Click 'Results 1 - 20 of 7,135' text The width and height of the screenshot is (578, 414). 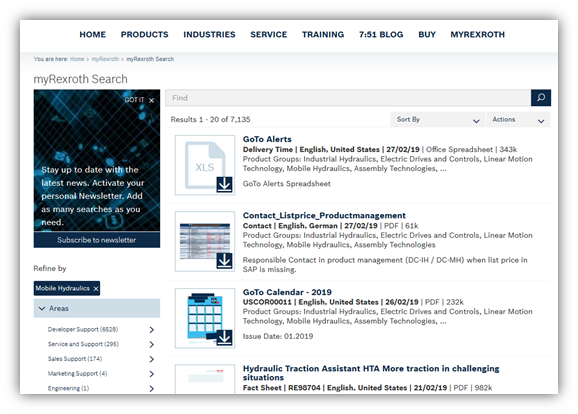[210, 119]
